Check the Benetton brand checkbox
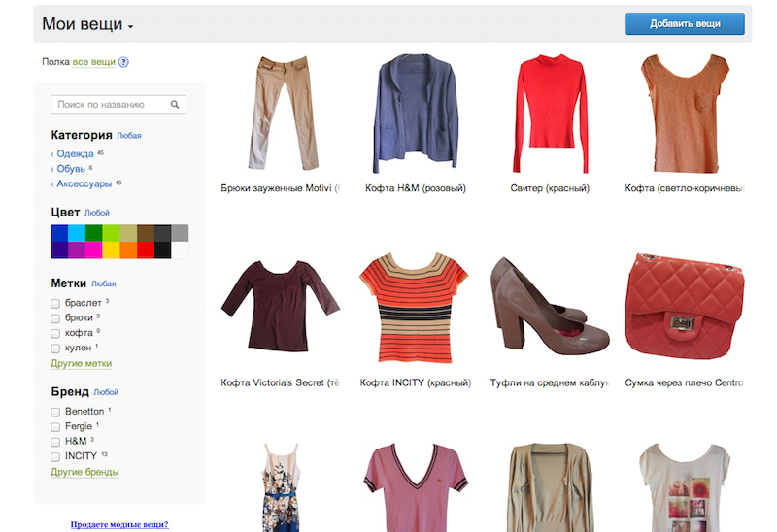 tap(55, 412)
